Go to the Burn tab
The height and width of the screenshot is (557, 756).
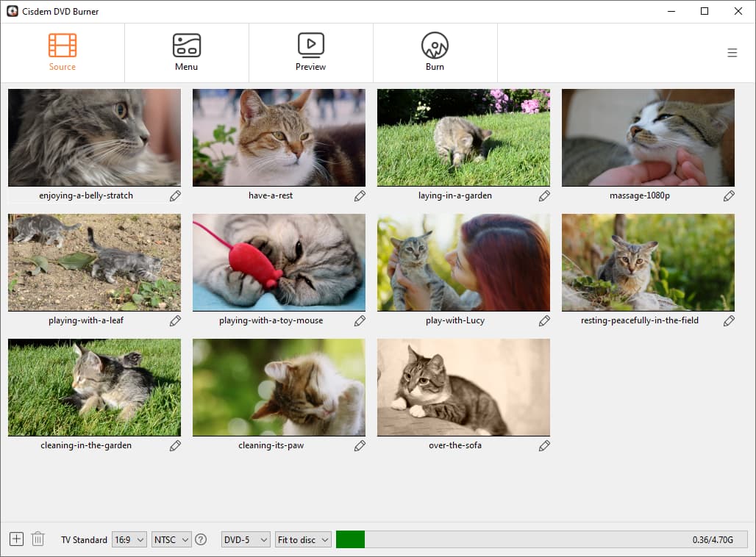point(435,52)
